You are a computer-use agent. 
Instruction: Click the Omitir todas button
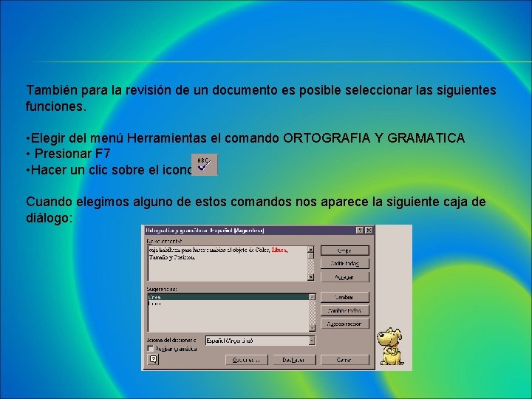[x=345, y=264]
